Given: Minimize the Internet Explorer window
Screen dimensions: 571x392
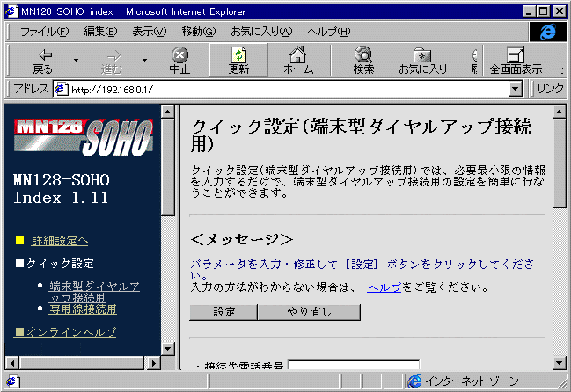Looking at the screenshot, I should click(x=529, y=11).
